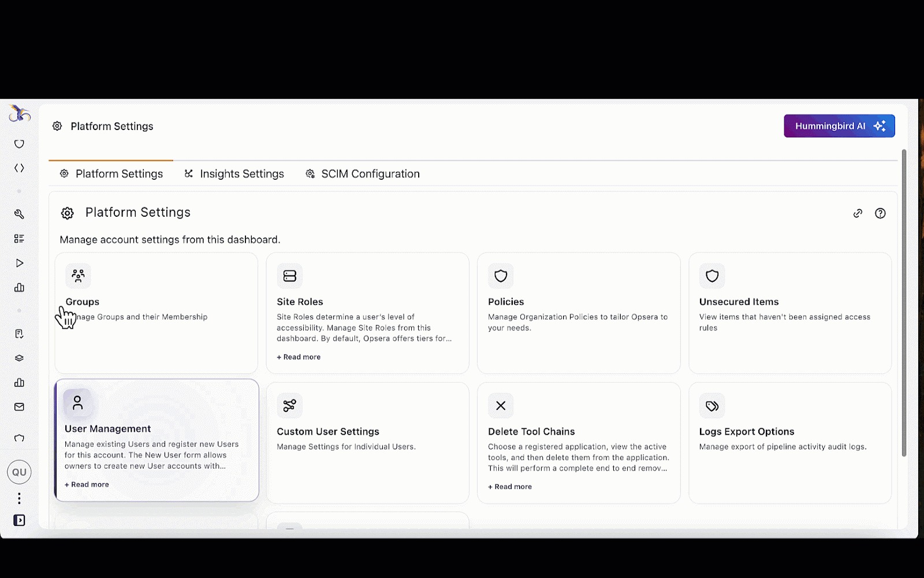Open the three-dot more menu in sidebar
Screen dimensions: 924x578
(19, 498)
